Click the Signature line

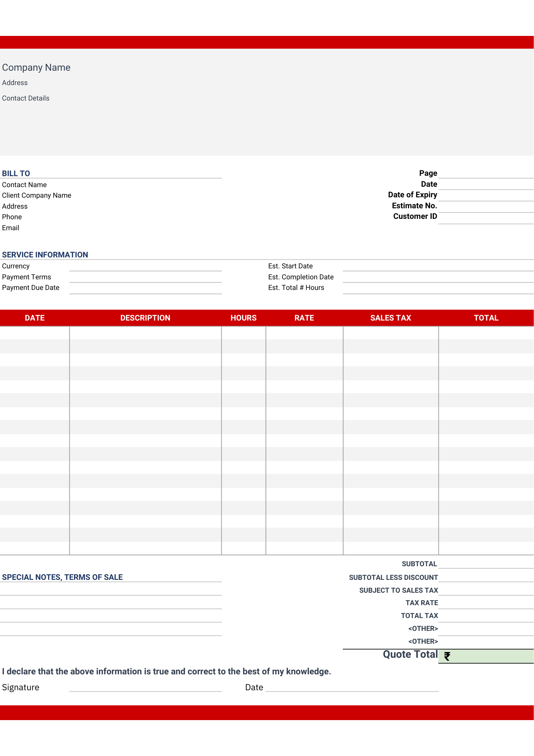[145, 687]
